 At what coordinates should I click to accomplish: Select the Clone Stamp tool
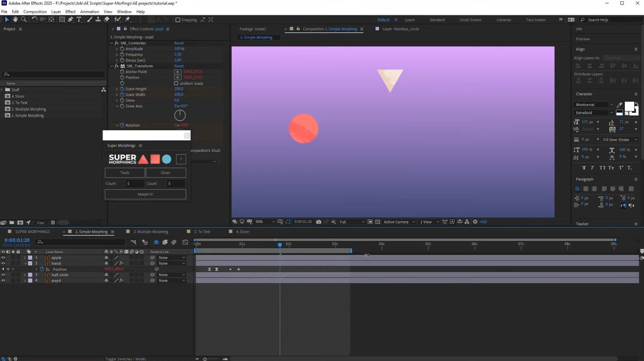click(98, 19)
